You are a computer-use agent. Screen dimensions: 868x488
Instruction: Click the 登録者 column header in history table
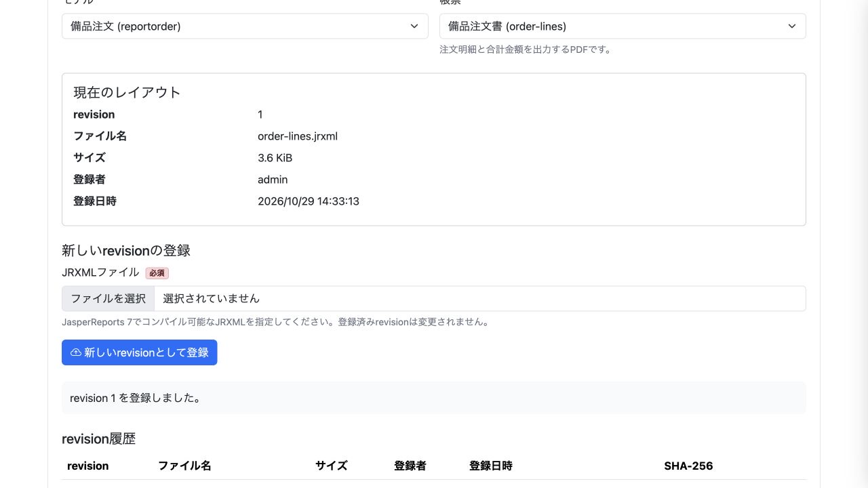pyautogui.click(x=410, y=466)
